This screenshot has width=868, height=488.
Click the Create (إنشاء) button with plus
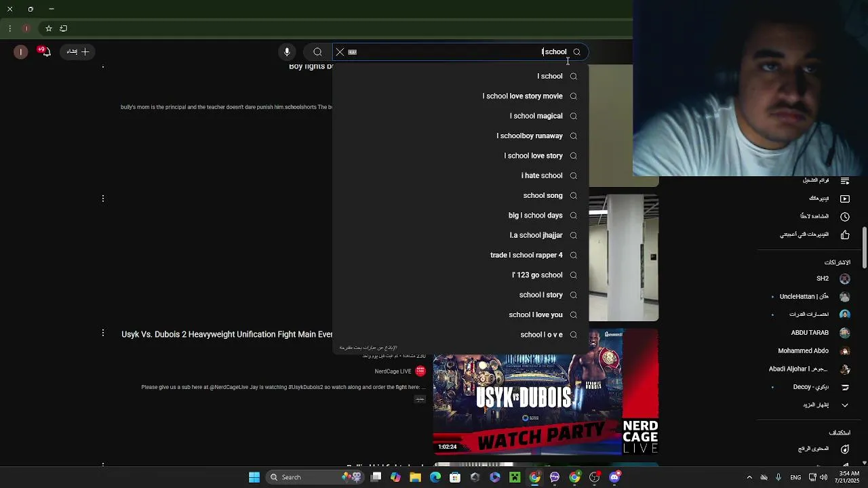(x=77, y=52)
